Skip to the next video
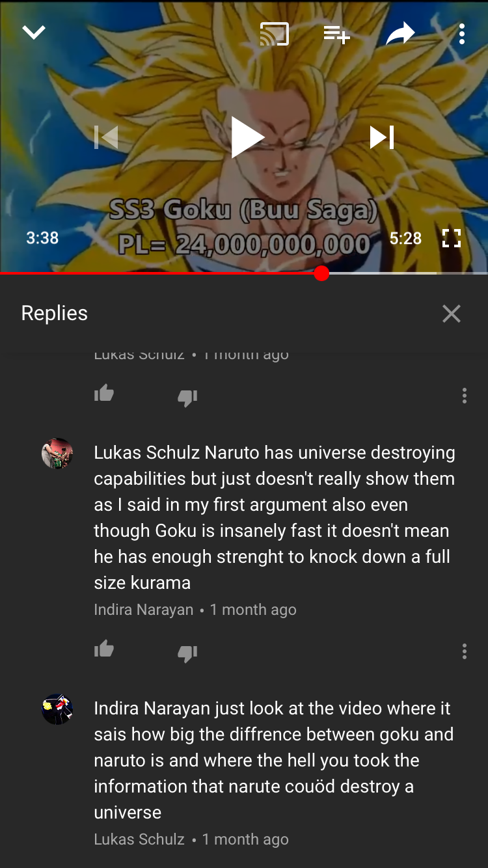The image size is (488, 868). pyautogui.click(x=382, y=137)
